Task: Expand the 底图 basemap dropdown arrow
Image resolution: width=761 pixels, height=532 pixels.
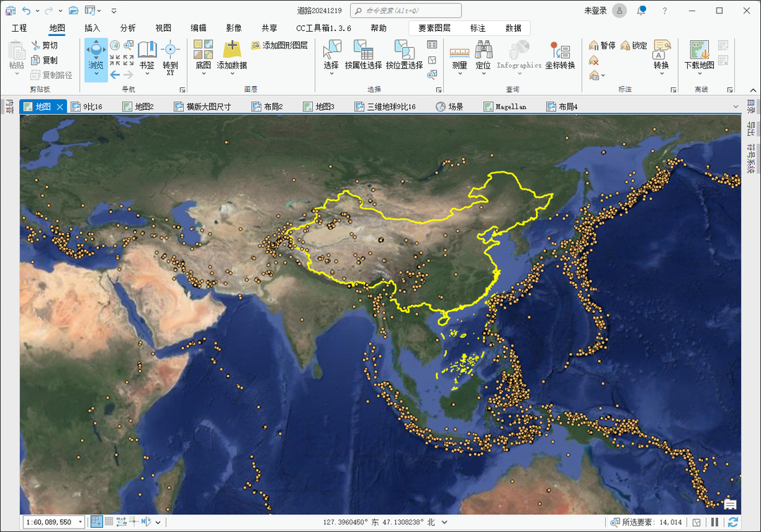Action: (204, 74)
